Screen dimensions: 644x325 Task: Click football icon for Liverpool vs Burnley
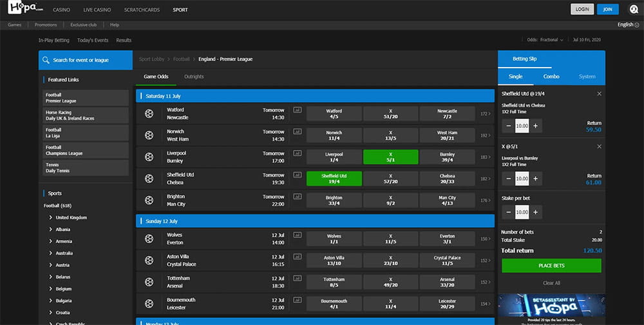149,157
